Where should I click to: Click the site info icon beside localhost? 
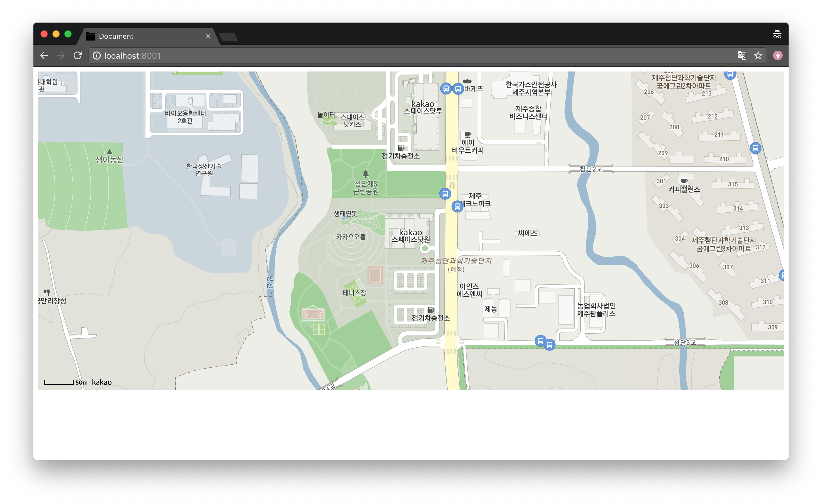click(x=97, y=56)
